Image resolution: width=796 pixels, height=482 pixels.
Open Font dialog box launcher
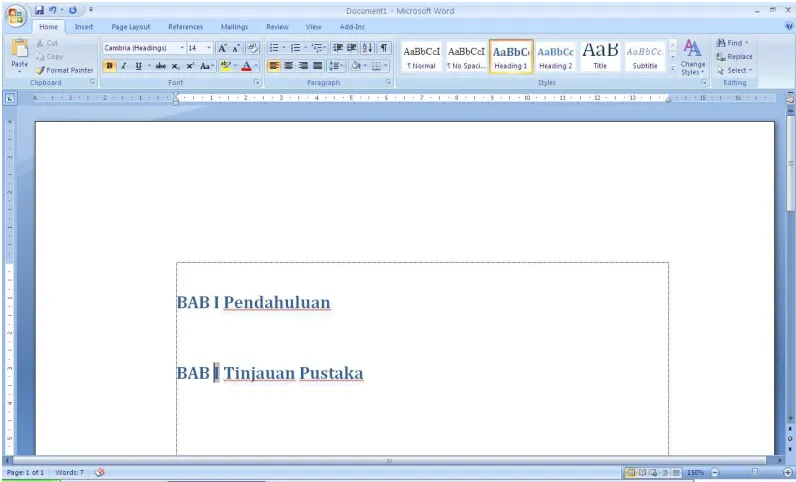(256, 82)
